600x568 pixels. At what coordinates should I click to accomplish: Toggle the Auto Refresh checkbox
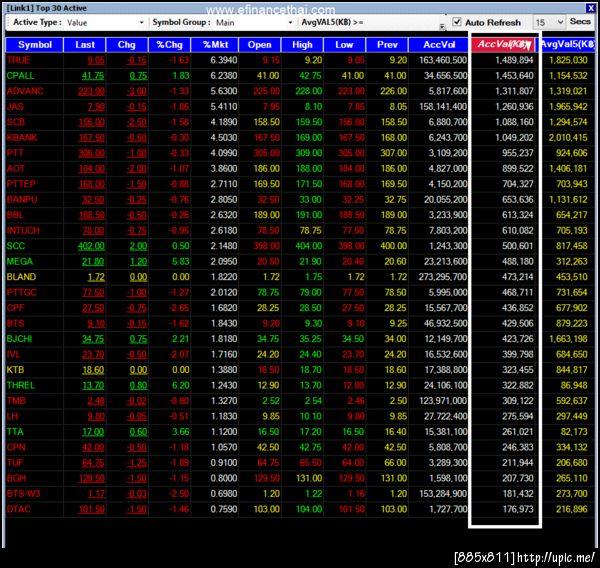coord(457,22)
